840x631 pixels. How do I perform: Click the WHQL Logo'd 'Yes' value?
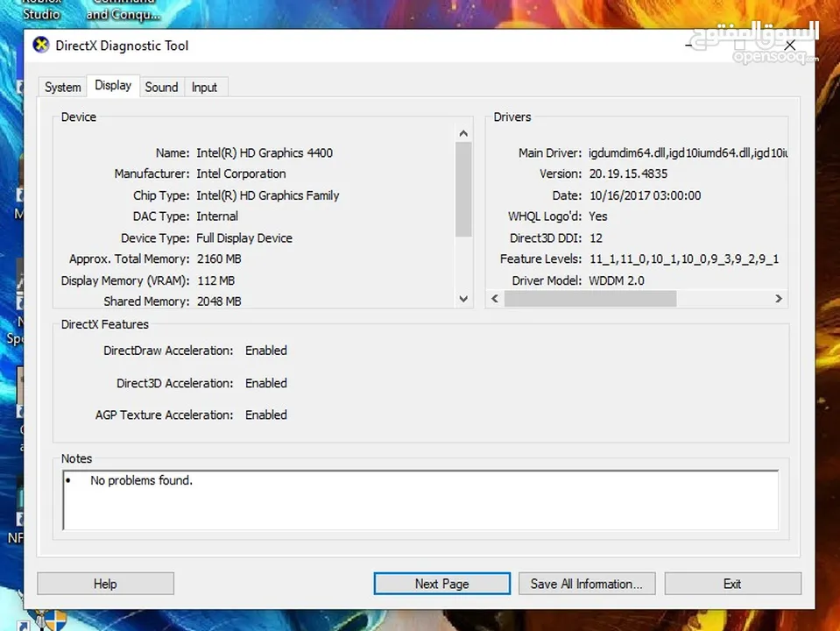[x=598, y=216]
